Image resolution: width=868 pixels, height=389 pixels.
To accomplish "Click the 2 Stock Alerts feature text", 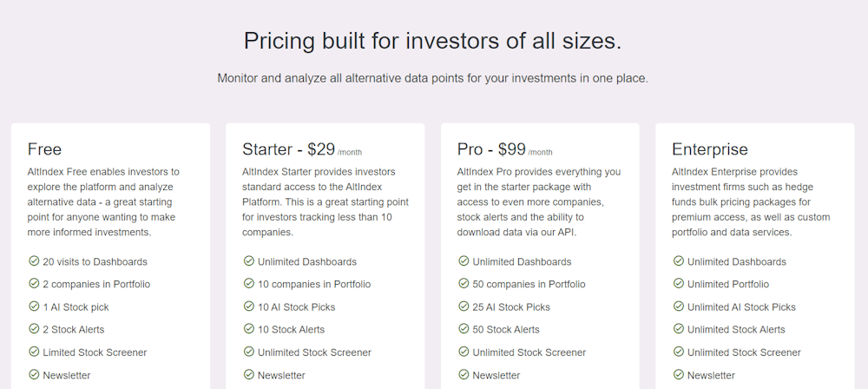I will 74,329.
